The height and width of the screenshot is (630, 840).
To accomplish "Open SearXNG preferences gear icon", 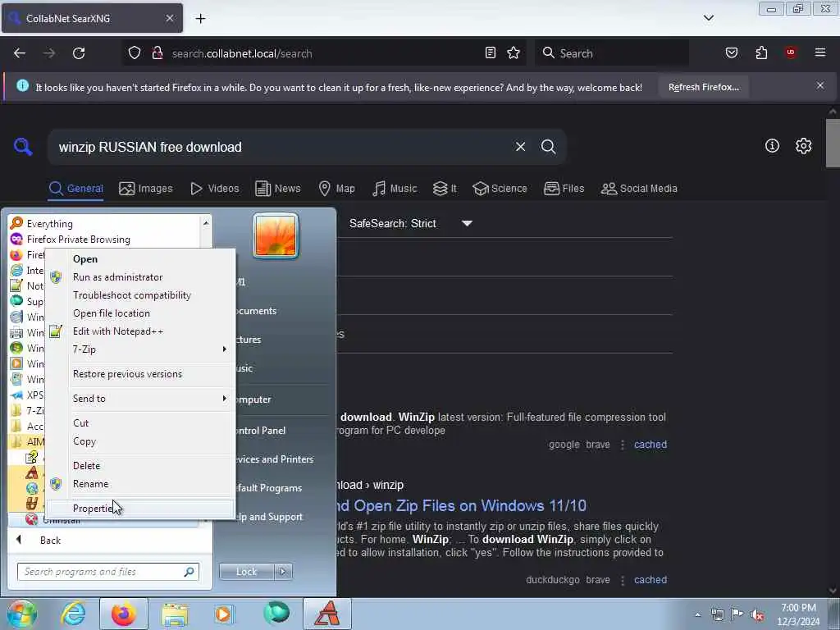I will (x=803, y=146).
